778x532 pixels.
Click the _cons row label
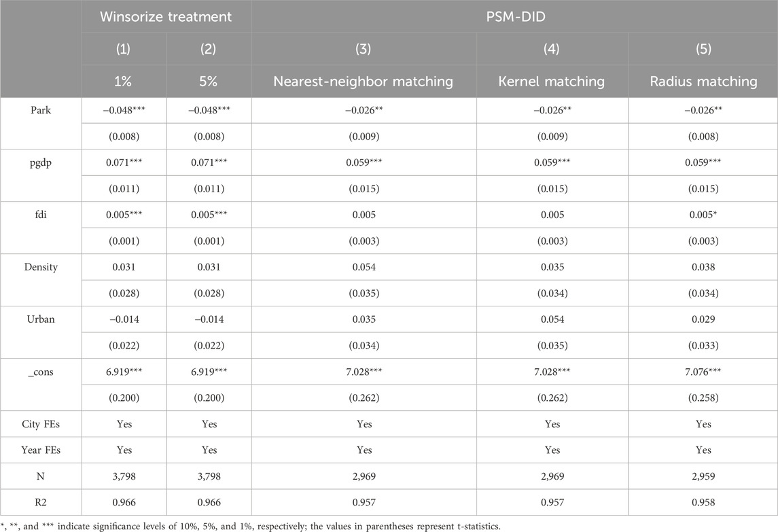click(x=41, y=372)
